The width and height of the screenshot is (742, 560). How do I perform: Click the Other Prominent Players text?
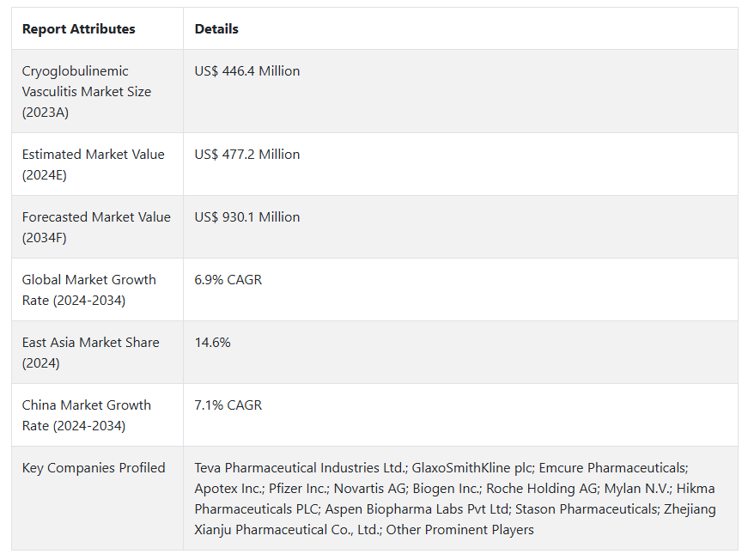click(x=460, y=530)
